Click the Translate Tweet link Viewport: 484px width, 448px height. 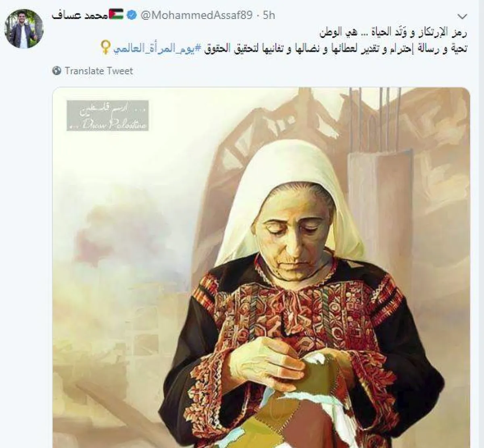(x=99, y=71)
